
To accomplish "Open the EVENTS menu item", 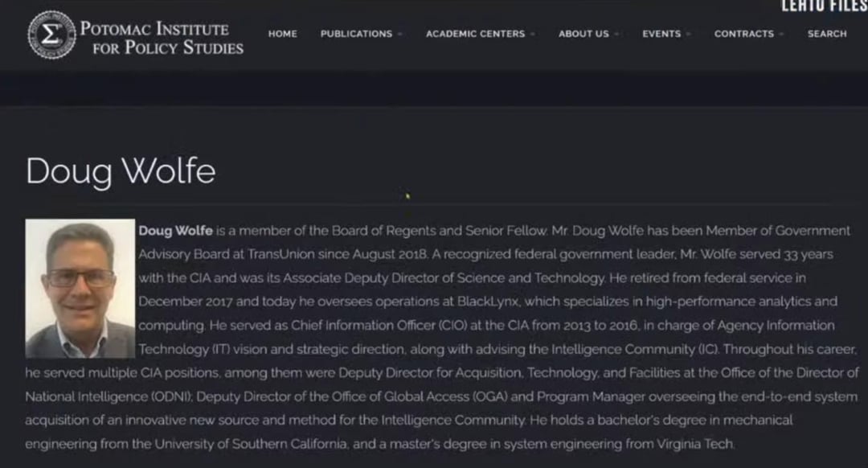I will click(x=661, y=34).
